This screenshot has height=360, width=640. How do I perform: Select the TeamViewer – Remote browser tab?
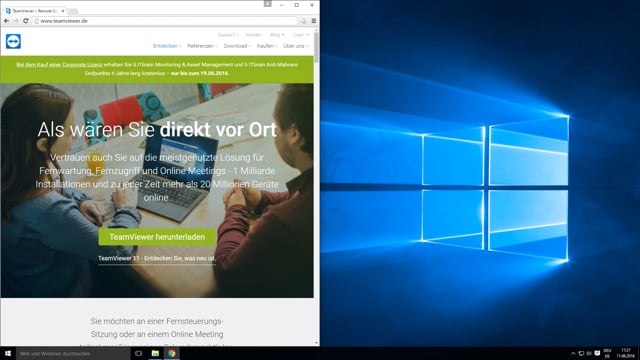(x=35, y=11)
